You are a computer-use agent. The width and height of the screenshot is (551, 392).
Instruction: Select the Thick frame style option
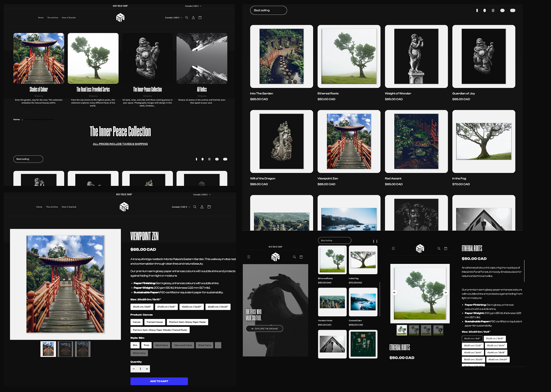[x=146, y=345]
